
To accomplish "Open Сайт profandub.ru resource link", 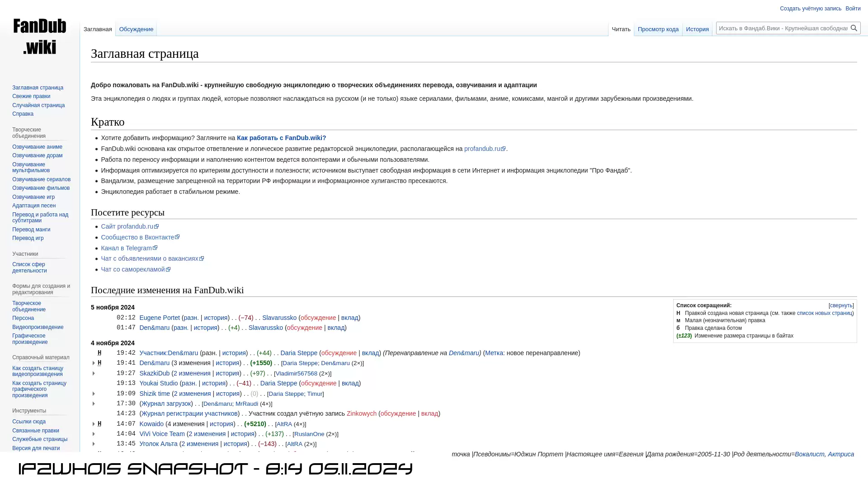I will [x=130, y=226].
